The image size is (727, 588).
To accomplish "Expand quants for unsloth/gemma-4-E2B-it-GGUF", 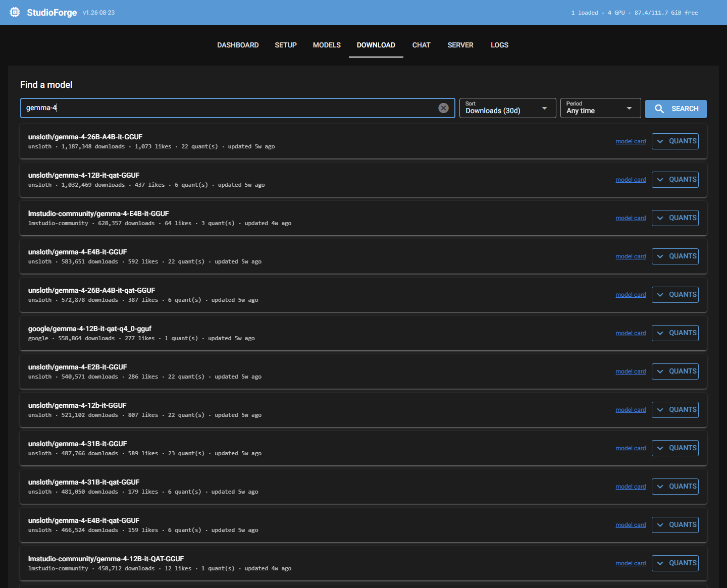I will [675, 371].
